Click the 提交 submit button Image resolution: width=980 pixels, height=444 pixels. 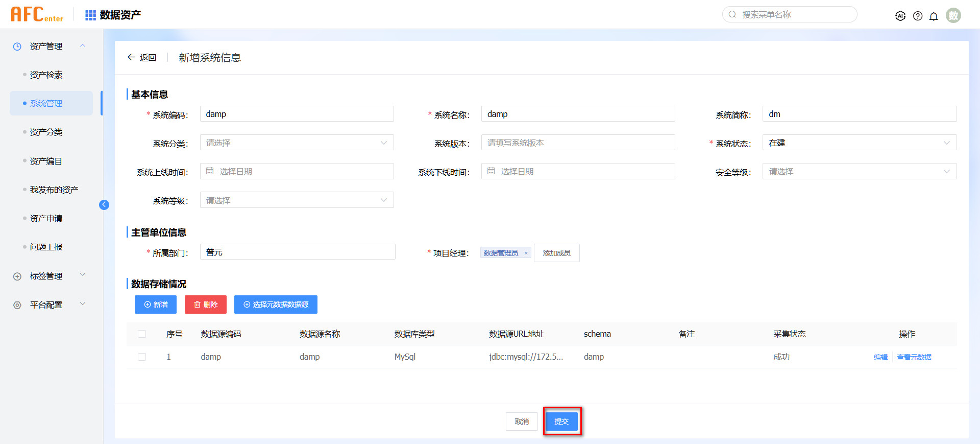tap(561, 422)
